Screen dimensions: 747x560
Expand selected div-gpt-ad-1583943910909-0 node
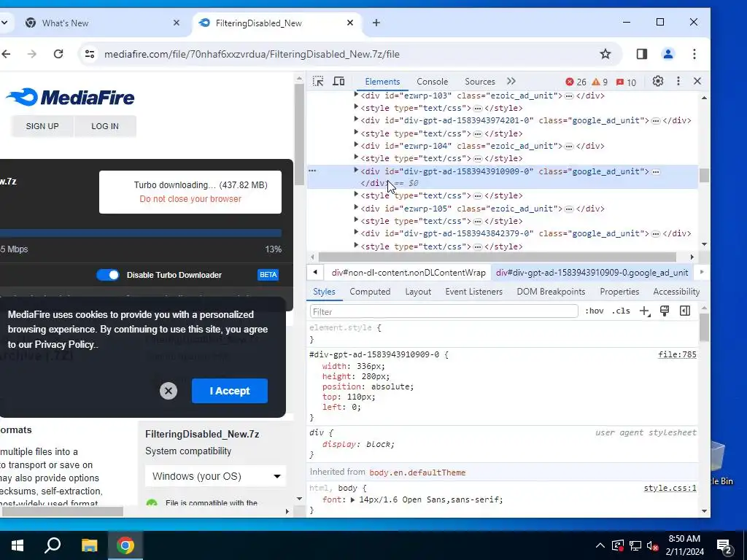click(x=356, y=171)
